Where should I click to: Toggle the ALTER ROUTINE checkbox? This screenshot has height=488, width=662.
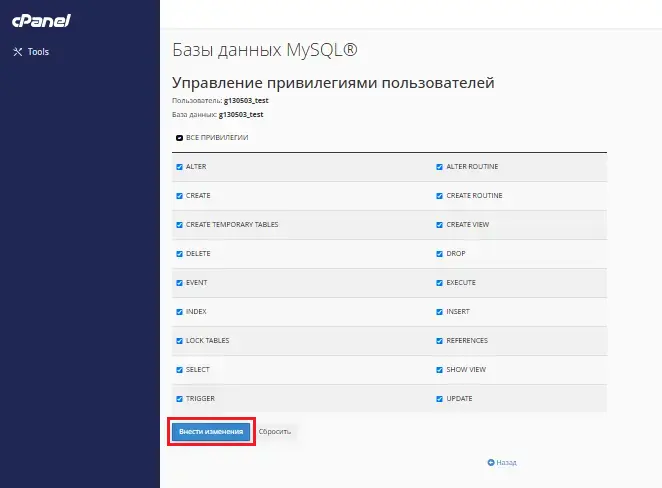tap(439, 166)
